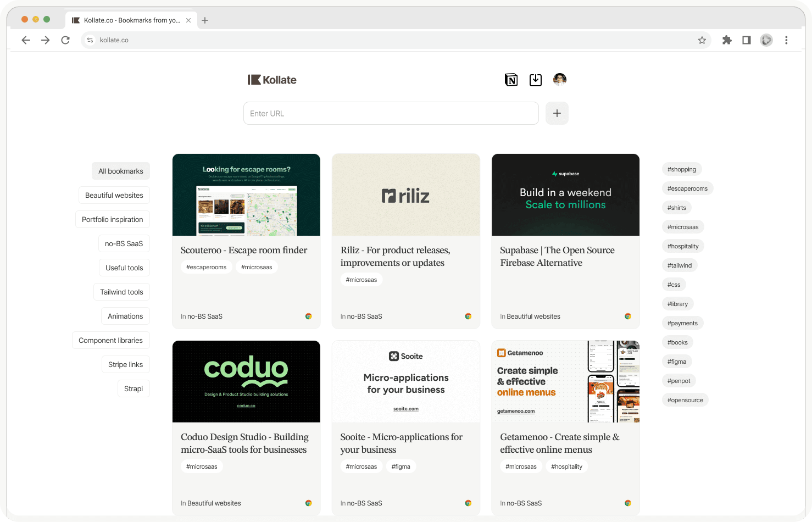Open Supabase Open Source Firebase Alternative title
The image size is (812, 522).
557,257
